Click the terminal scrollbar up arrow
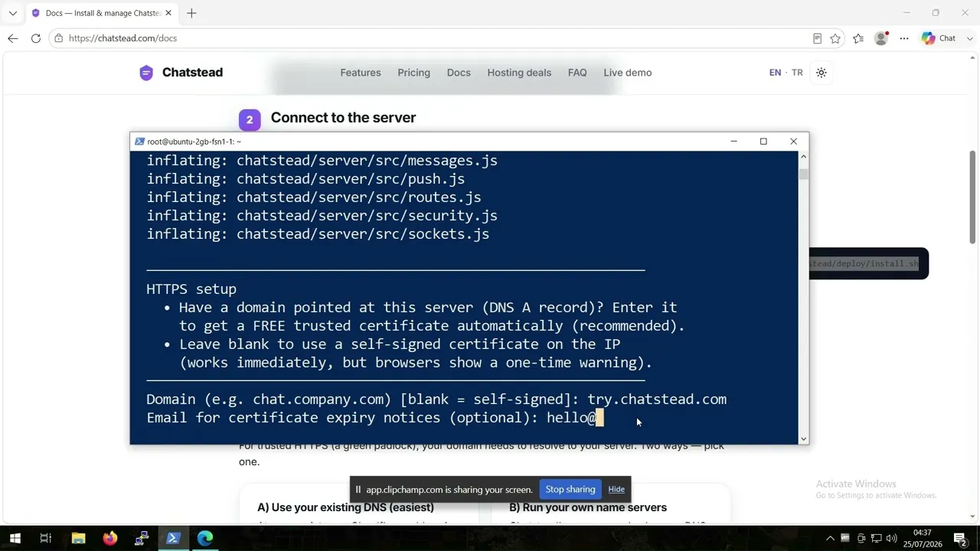 803,157
